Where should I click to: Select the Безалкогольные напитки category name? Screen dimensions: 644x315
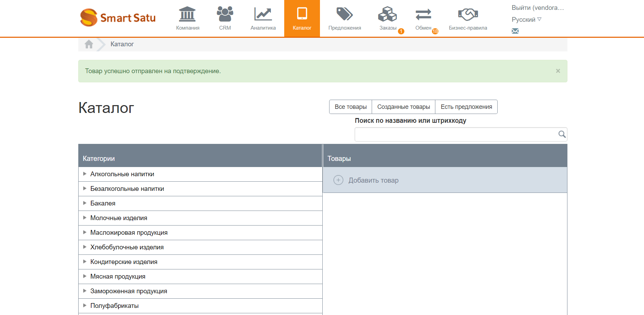127,189
